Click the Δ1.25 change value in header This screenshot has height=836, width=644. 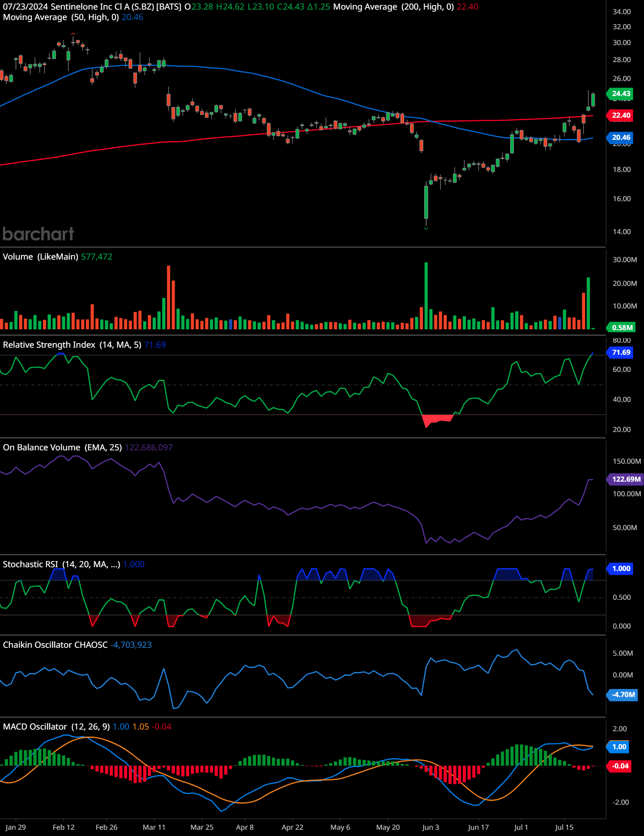tap(319, 7)
